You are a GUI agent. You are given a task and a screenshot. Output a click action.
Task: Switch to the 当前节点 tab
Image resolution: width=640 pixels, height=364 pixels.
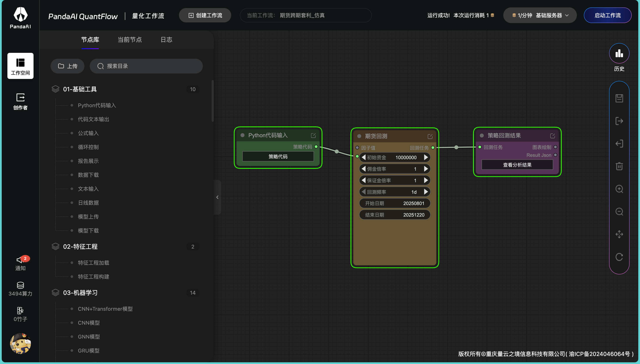click(130, 40)
